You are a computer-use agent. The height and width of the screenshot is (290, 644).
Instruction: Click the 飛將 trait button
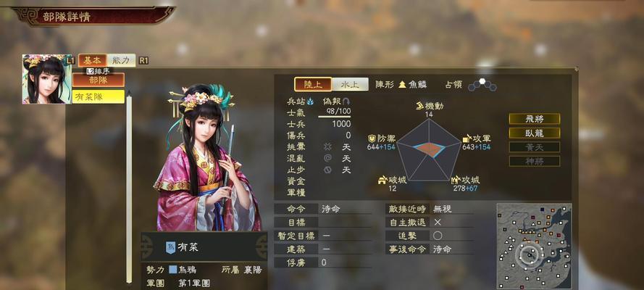point(535,119)
